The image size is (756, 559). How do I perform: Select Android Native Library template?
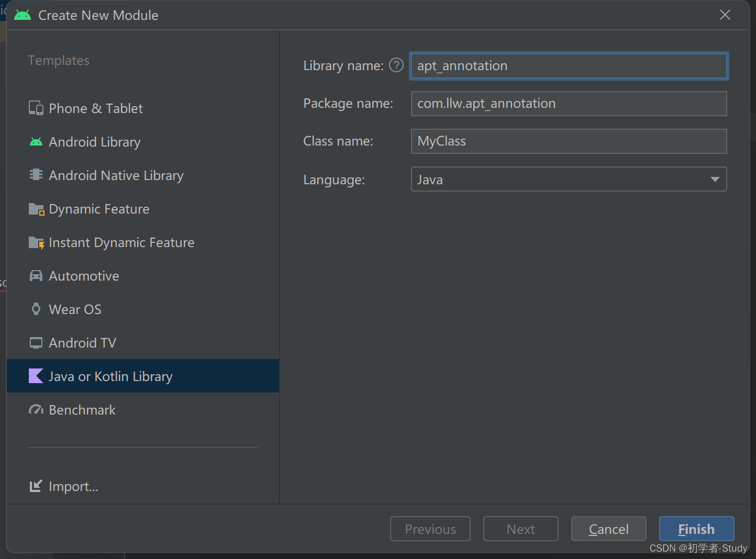[x=143, y=175]
